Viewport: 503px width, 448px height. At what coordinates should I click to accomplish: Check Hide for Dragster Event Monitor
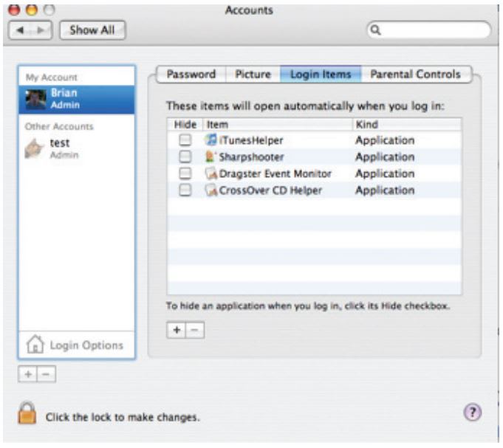click(x=185, y=173)
